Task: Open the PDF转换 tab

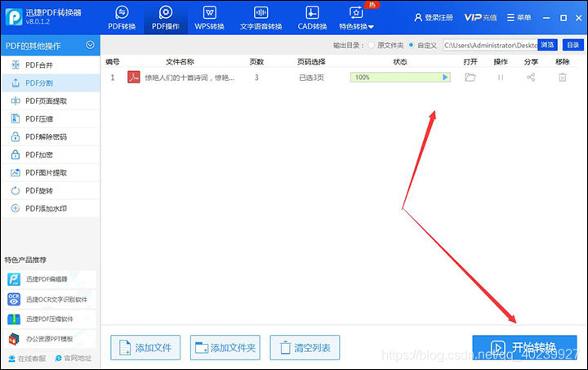Action: (122, 18)
